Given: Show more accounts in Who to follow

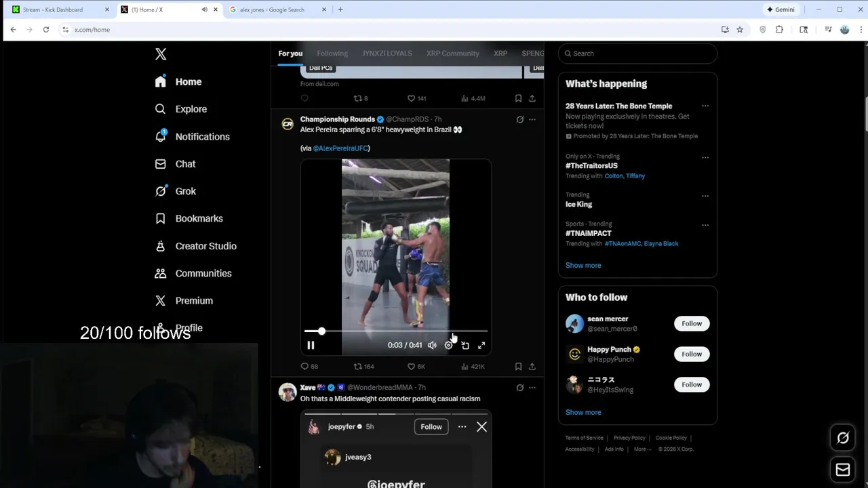Looking at the screenshot, I should 583,413.
